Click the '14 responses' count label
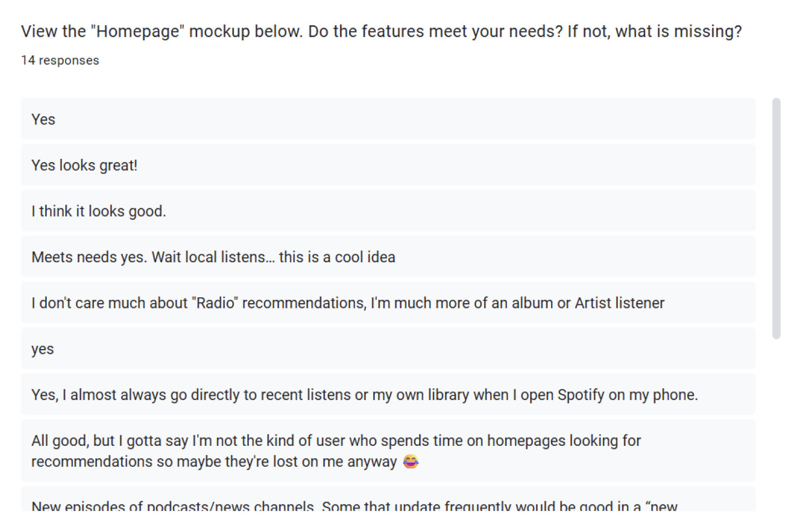Viewport: 794px width, 532px height. pyautogui.click(x=60, y=60)
